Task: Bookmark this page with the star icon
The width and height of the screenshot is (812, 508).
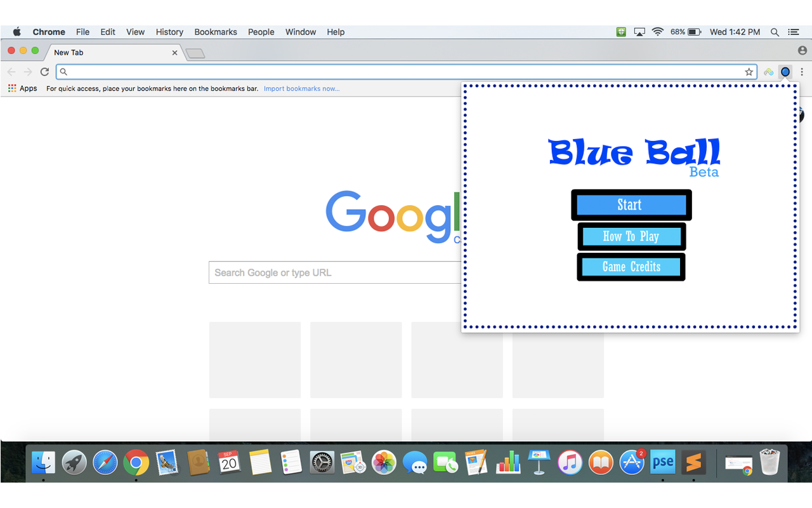Action: [x=749, y=72]
